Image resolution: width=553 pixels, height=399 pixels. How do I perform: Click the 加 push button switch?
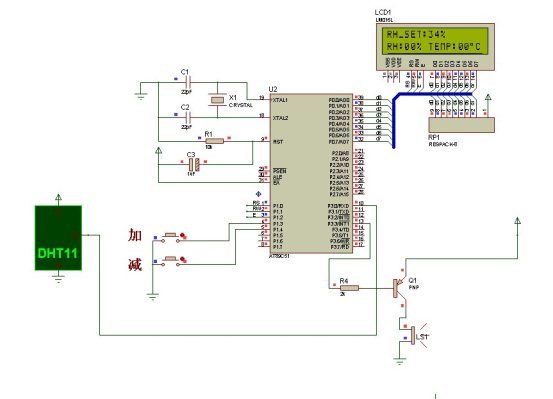pos(171,237)
